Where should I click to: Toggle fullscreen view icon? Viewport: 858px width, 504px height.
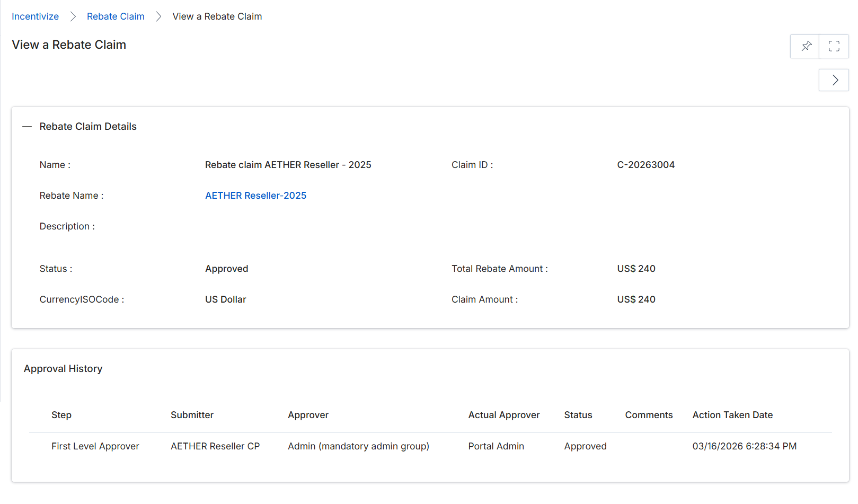pyautogui.click(x=834, y=46)
